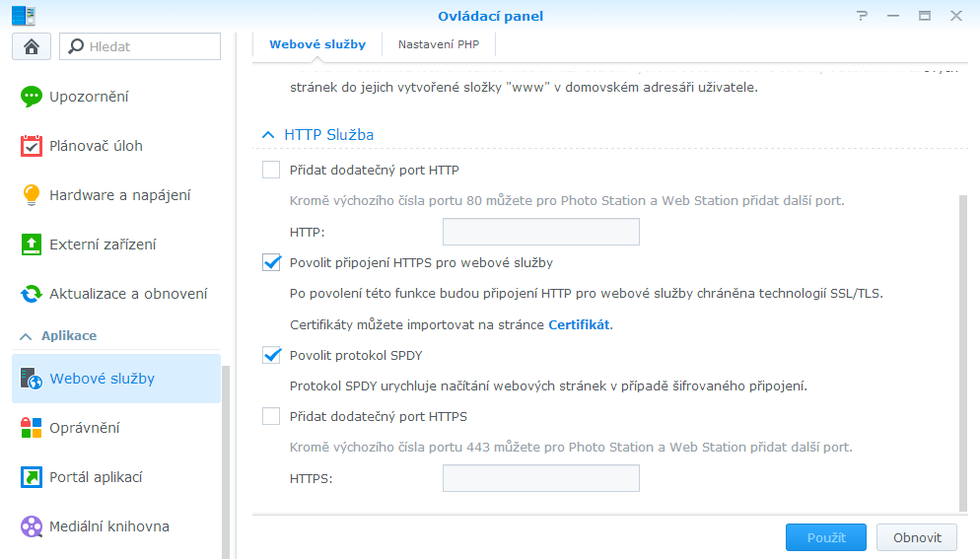Enable Přidat dodatečný port HTTP checkbox

point(272,170)
